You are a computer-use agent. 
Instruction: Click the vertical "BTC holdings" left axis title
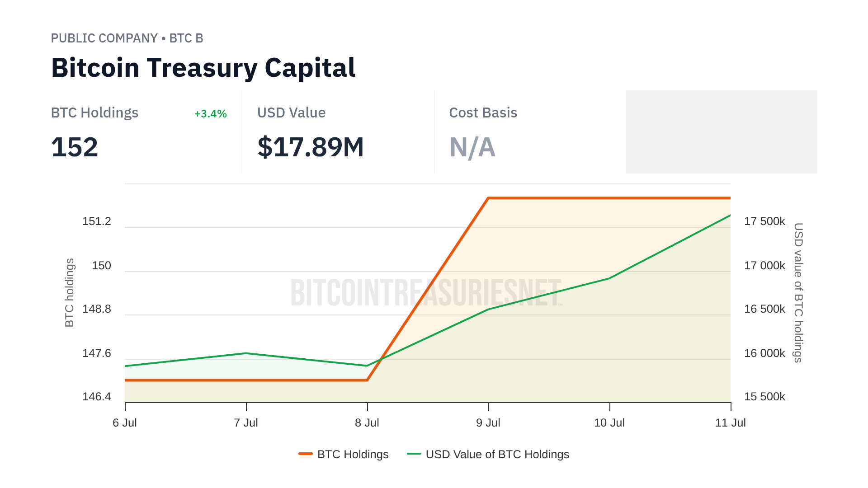tap(69, 292)
